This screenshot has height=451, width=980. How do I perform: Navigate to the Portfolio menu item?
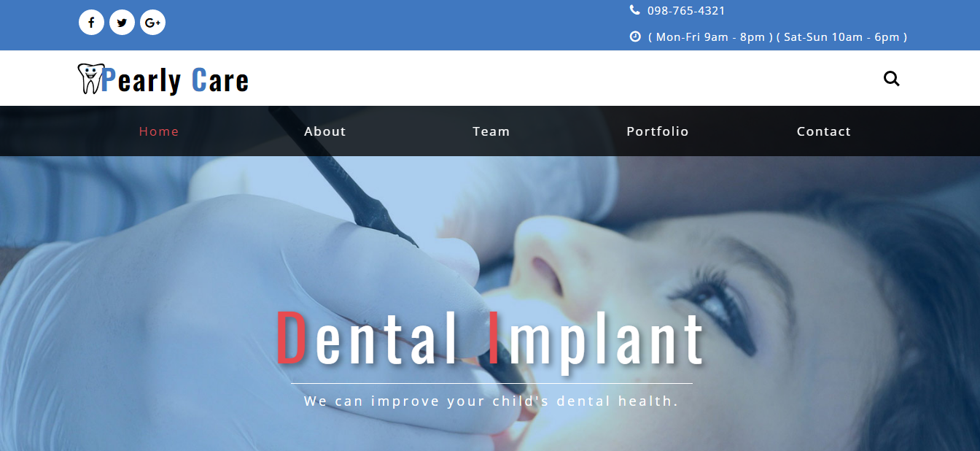658,131
